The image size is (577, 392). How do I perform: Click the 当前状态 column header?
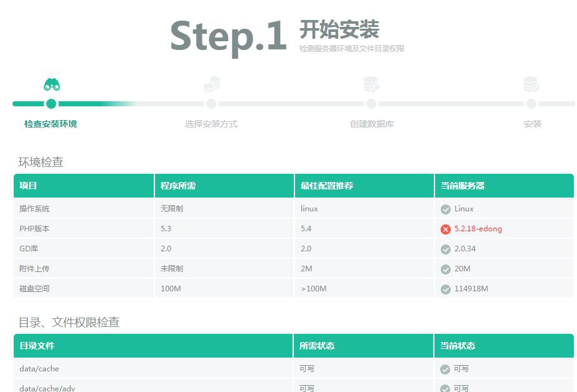(x=504, y=346)
